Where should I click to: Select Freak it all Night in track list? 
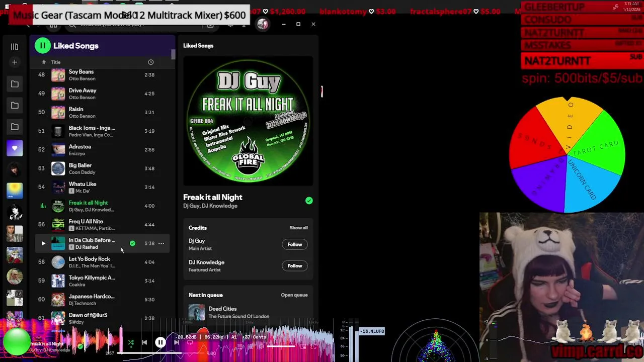click(x=102, y=206)
